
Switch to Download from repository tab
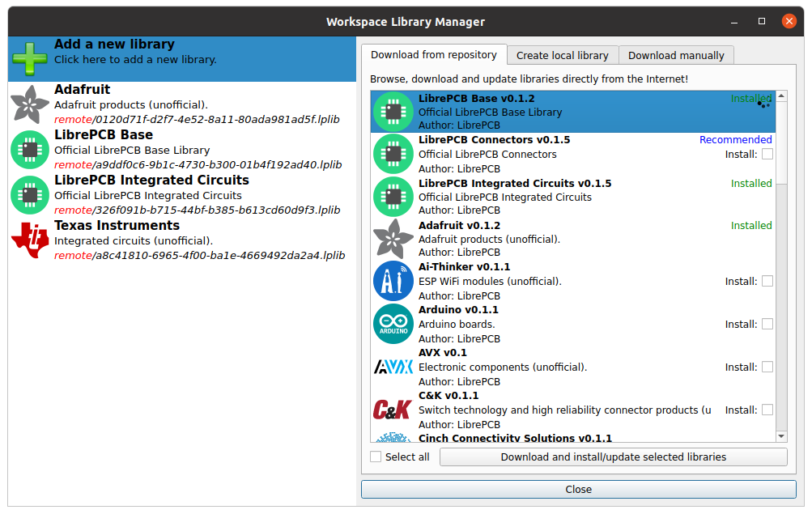(434, 54)
